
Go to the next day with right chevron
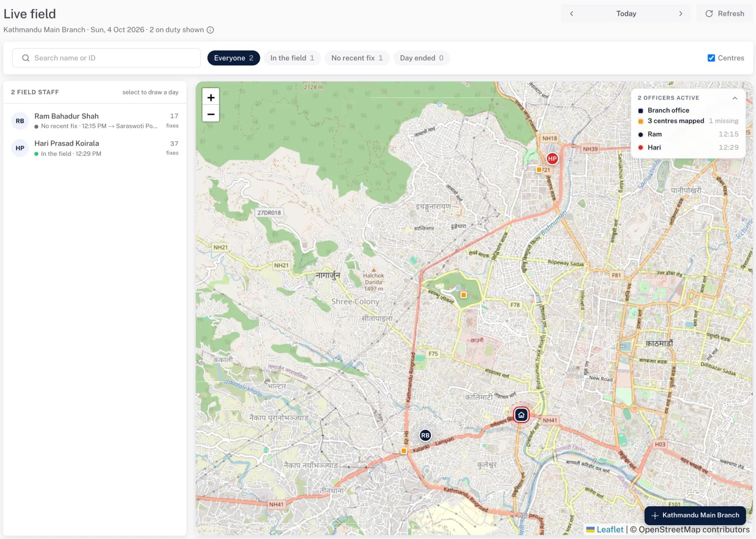point(681,13)
